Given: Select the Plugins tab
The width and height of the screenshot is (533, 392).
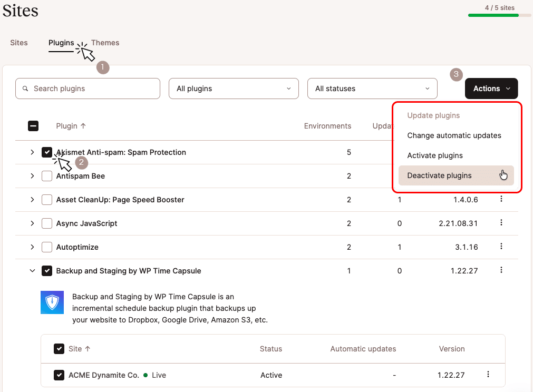Looking at the screenshot, I should point(61,43).
